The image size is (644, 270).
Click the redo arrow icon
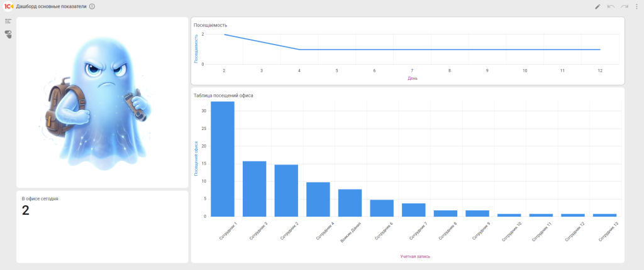(624, 6)
